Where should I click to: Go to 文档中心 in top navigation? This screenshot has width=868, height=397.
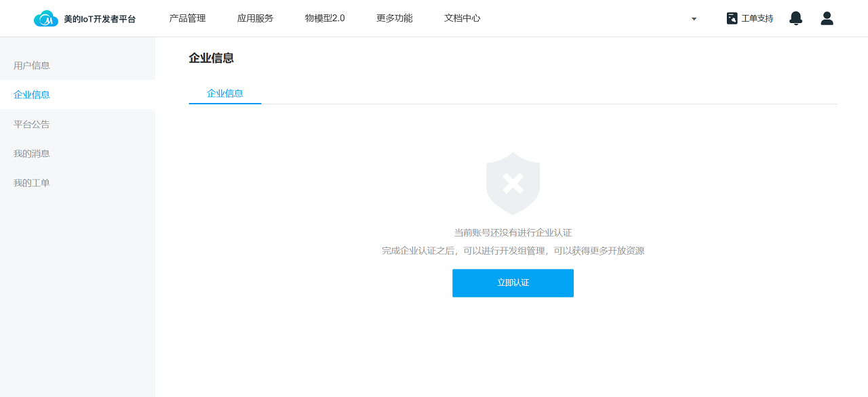[x=462, y=18]
